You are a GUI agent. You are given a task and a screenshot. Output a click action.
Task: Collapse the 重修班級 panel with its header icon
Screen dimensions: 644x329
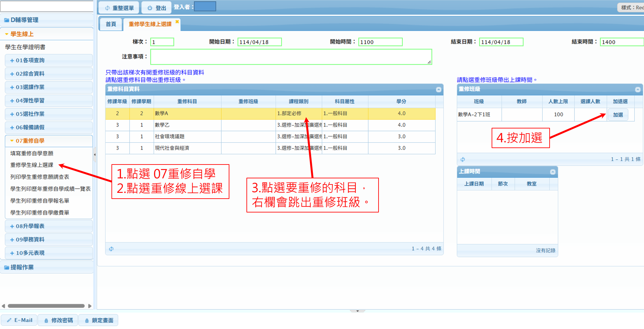point(638,89)
